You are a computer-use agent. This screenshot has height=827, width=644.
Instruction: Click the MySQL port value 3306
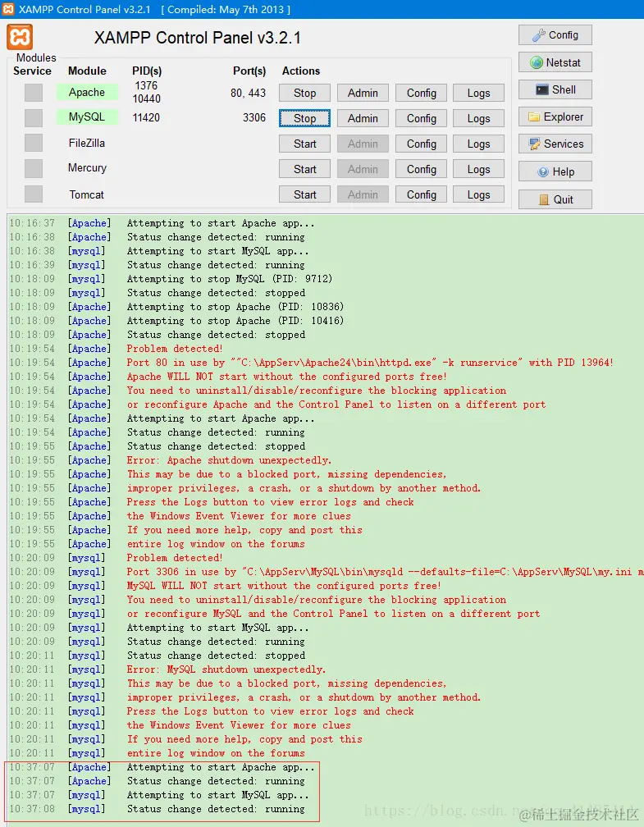pos(254,117)
